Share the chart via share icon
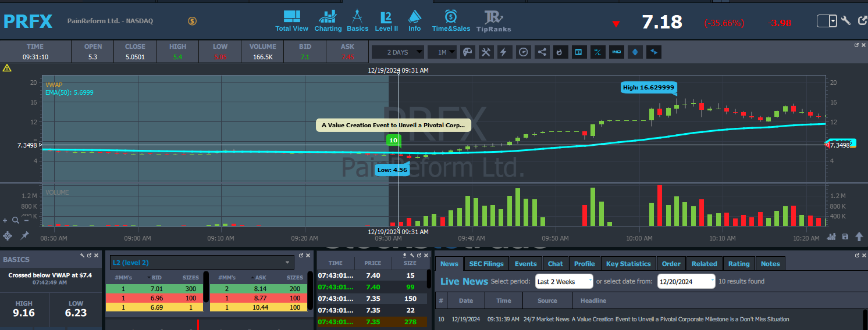 [x=542, y=52]
